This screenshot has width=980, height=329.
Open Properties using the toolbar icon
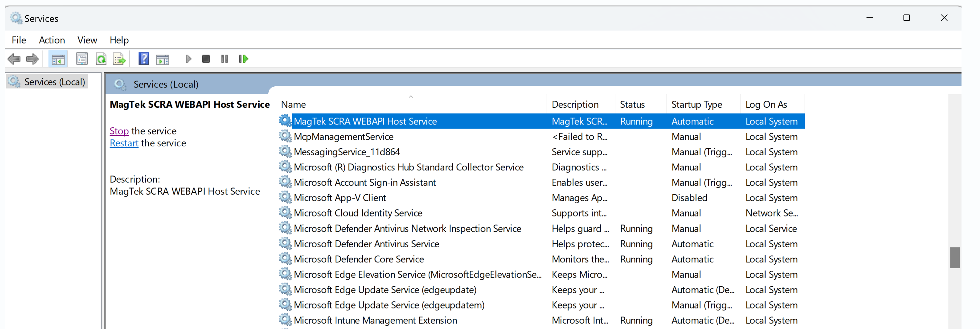click(81, 59)
